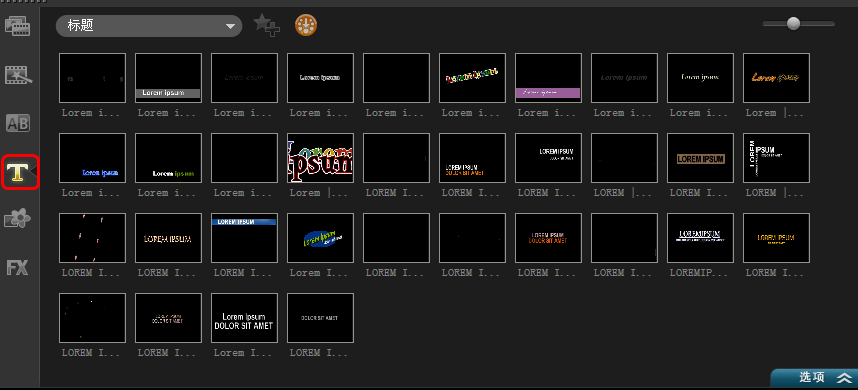Select the gray bar Lorem ipsum thumbnail
The image size is (858, 390).
(168, 78)
